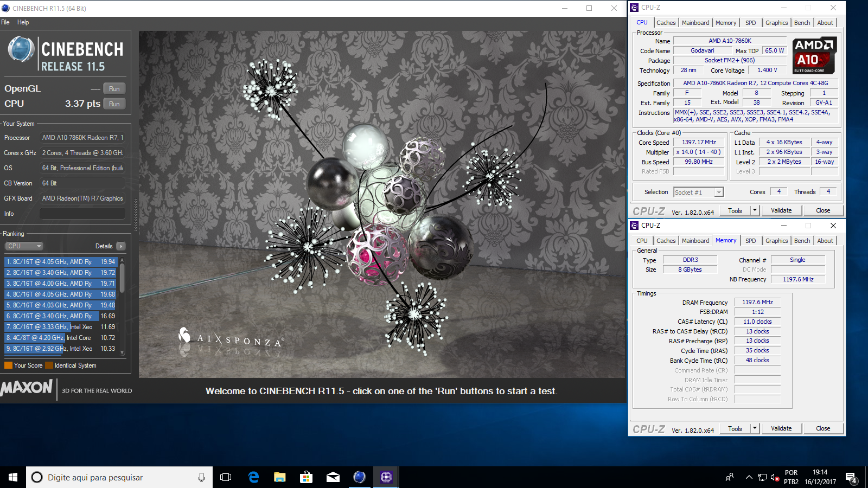Open the Mail app from the taskbar
The height and width of the screenshot is (488, 868).
[333, 477]
